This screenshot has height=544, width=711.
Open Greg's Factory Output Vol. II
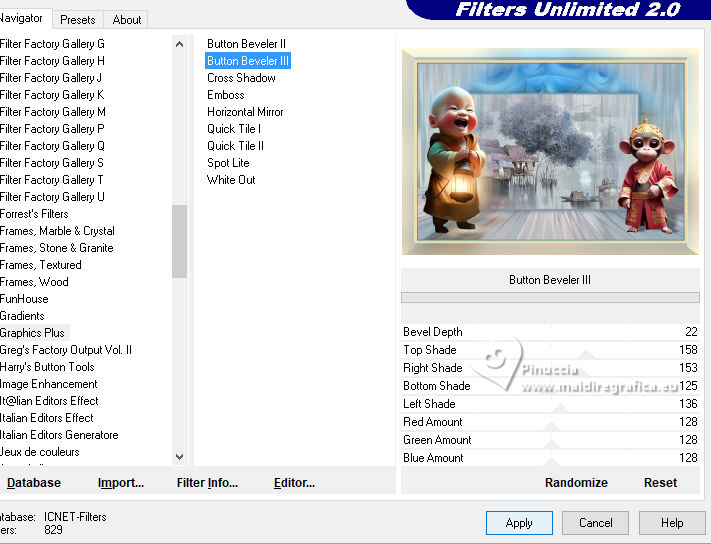click(x=66, y=350)
